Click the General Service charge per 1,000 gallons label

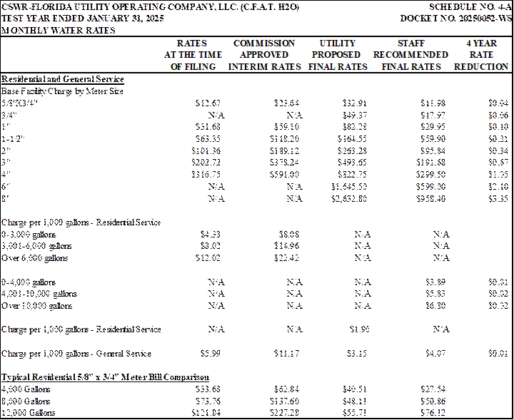click(x=76, y=354)
